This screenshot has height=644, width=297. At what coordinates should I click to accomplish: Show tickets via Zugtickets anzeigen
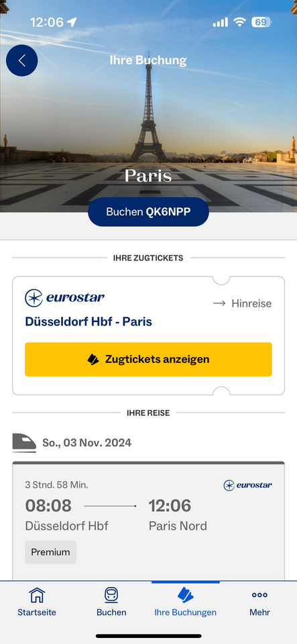coord(149,360)
